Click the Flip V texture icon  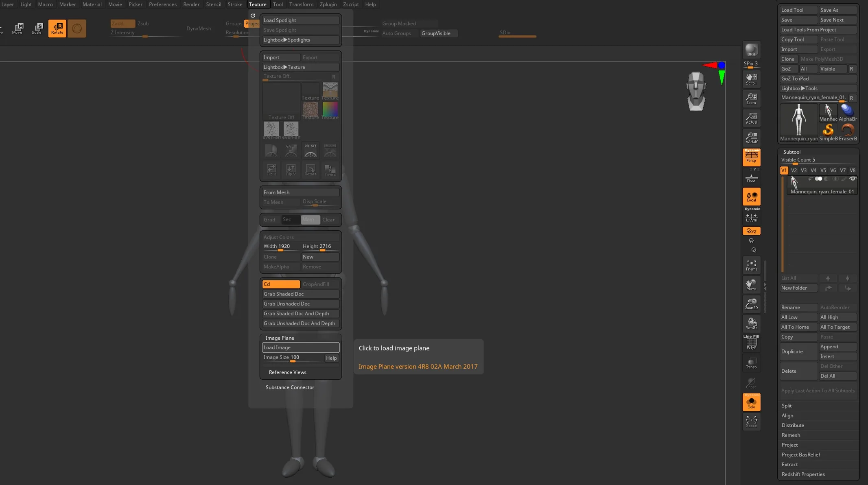pos(291,170)
